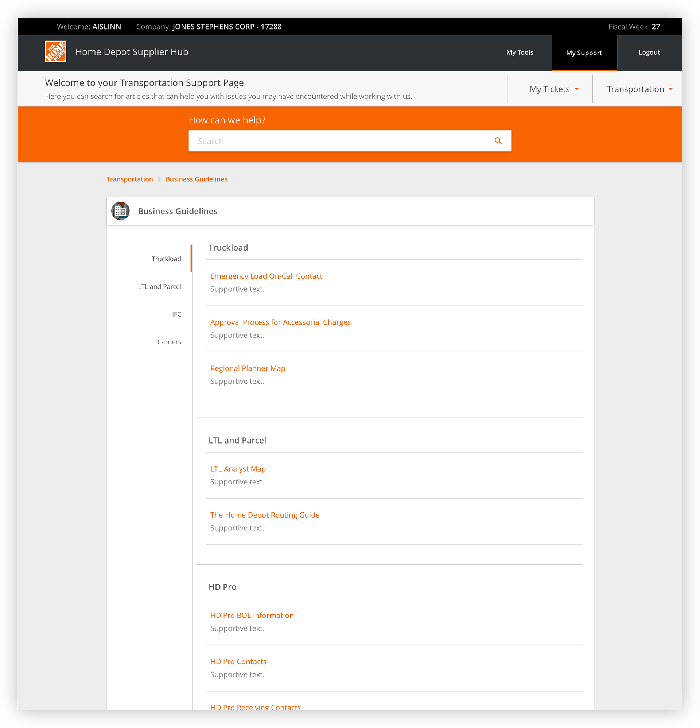
Task: Click the Truckload section heading
Action: point(228,248)
